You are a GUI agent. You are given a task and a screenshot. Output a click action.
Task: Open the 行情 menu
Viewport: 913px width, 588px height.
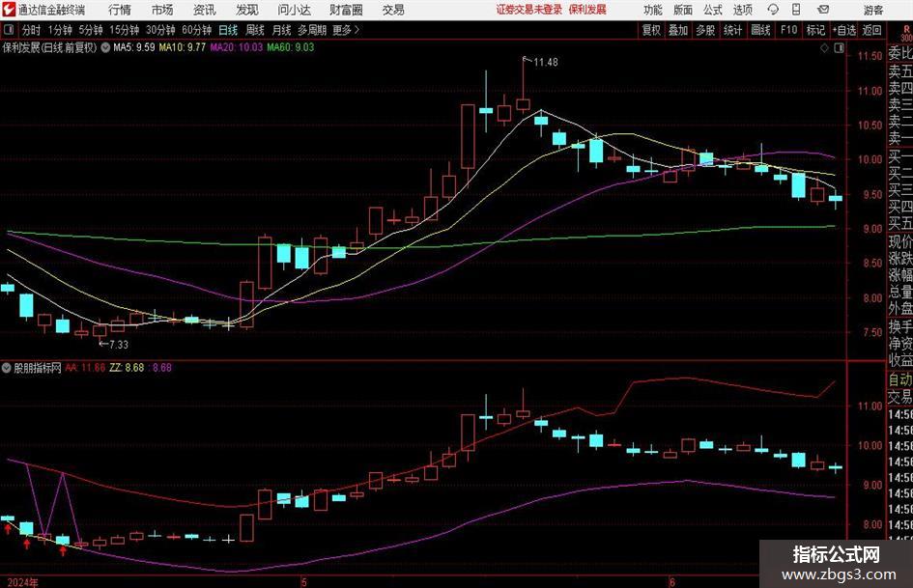[x=120, y=10]
